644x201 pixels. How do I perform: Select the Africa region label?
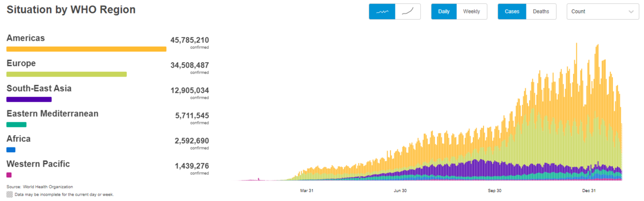click(x=18, y=139)
